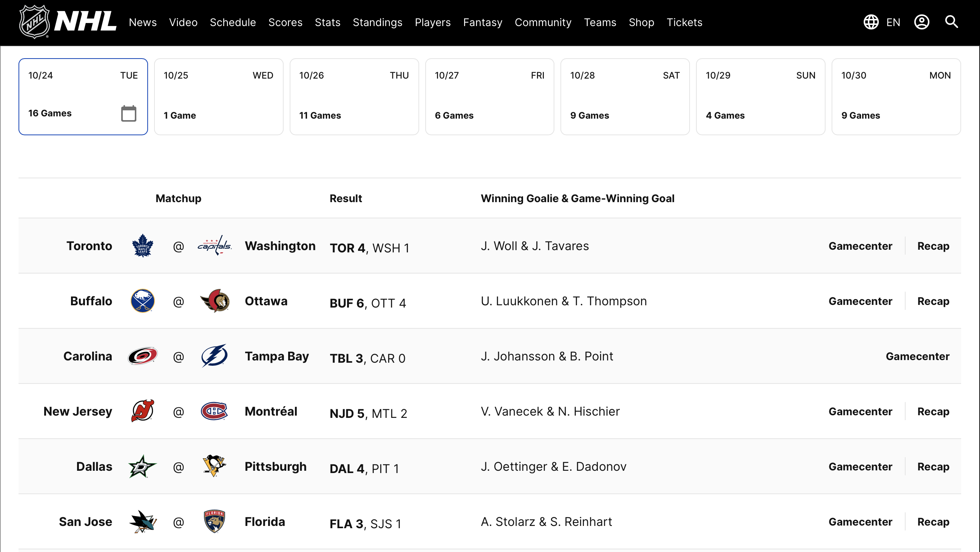Click the Washington team name
This screenshot has width=980, height=552.
click(x=280, y=246)
